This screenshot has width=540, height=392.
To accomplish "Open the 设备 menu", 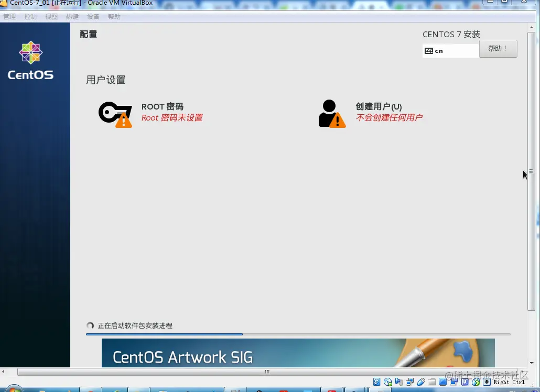I will 93,17.
